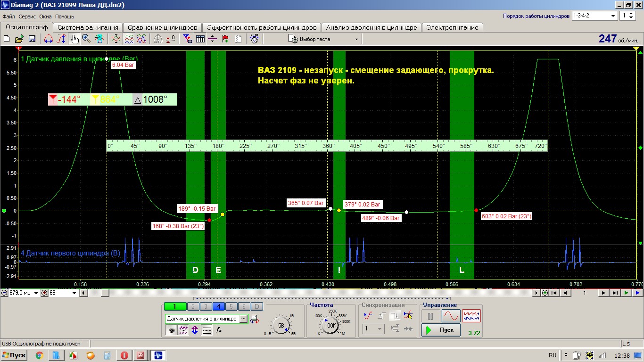The width and height of the screenshot is (644, 362).
Task: Click the marker filter icon
Action: (187, 39)
